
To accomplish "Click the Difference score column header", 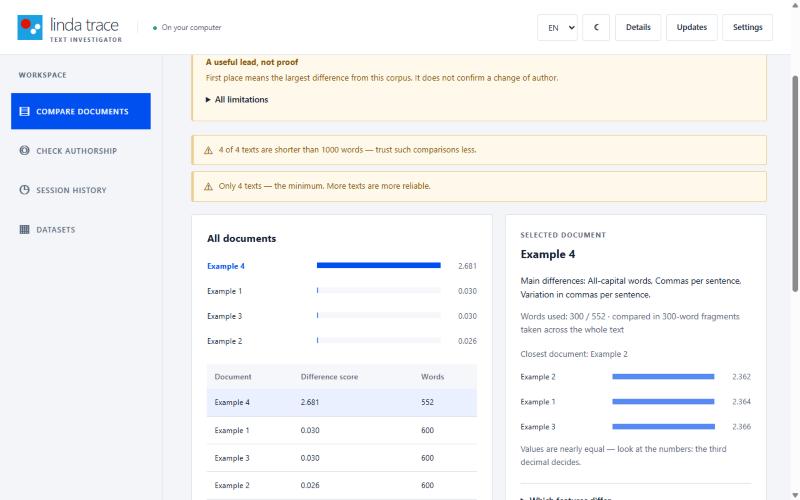I will click(x=329, y=377).
